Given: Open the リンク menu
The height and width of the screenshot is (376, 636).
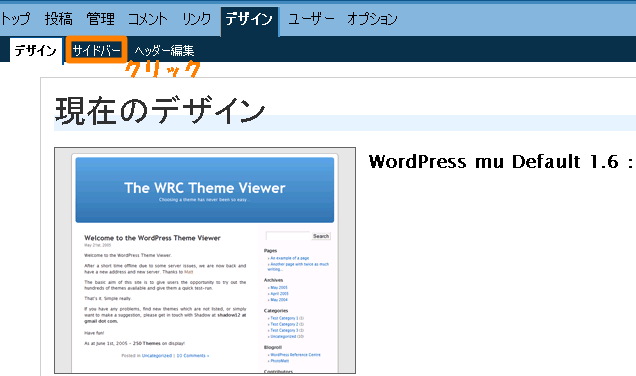Looking at the screenshot, I should point(196,19).
